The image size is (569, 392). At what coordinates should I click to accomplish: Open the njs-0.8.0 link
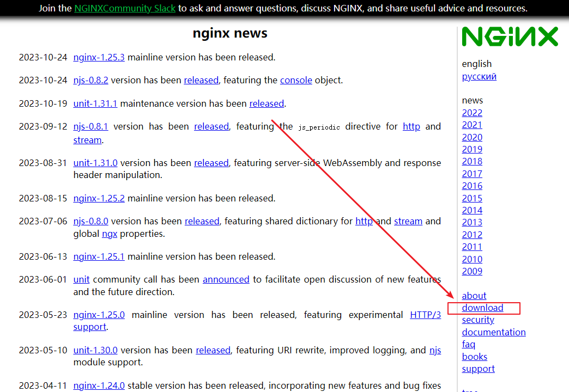point(90,221)
